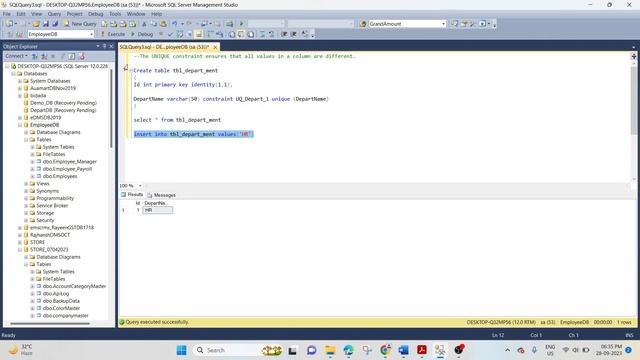640x360 pixels.
Task: Select the Security folder under EmployeeDB
Action: click(45, 220)
